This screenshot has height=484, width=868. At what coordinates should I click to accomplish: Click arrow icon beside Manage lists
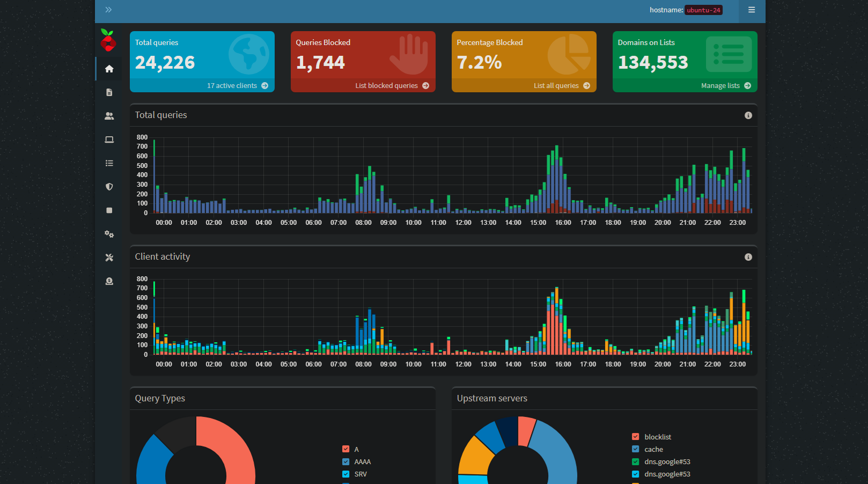click(747, 85)
